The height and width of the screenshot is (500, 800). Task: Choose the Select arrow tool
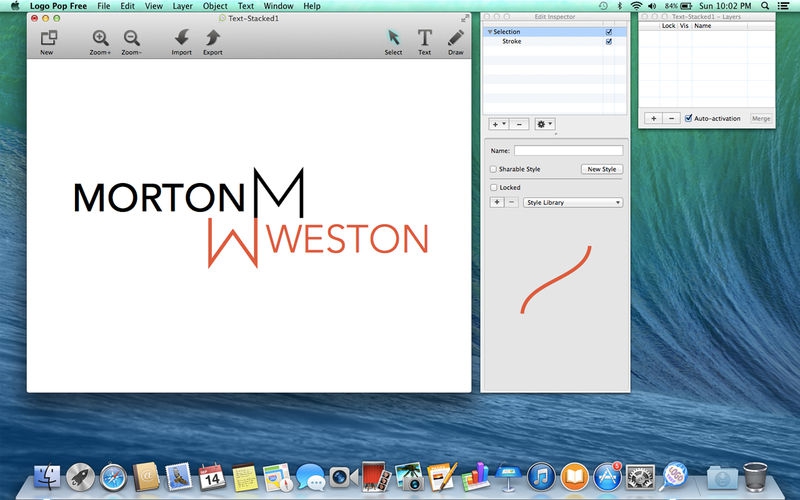tap(393, 38)
